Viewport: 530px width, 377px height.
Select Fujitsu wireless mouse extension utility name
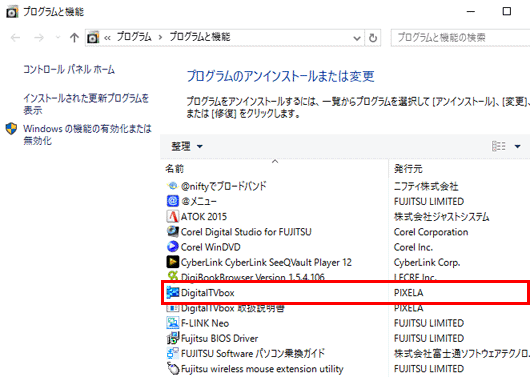tap(262, 369)
